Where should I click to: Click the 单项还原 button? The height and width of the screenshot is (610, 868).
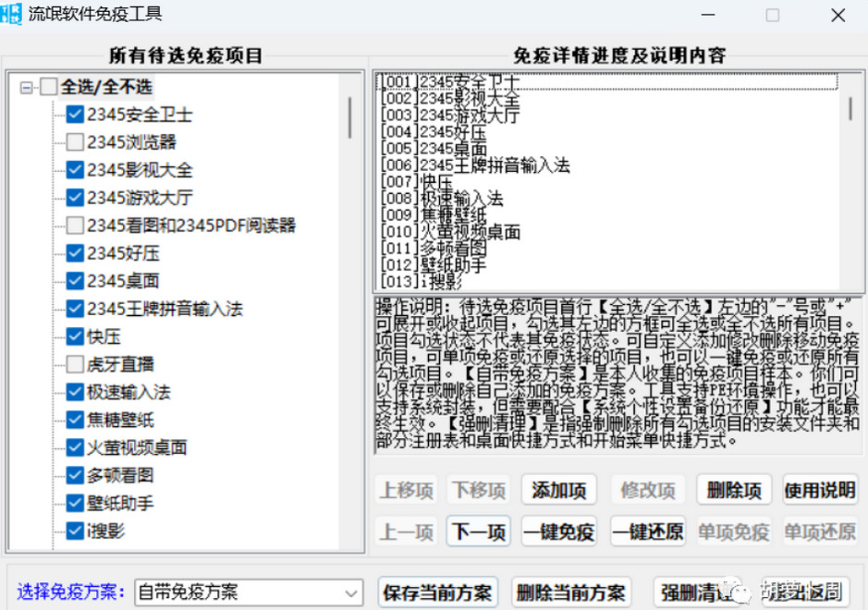point(820,532)
